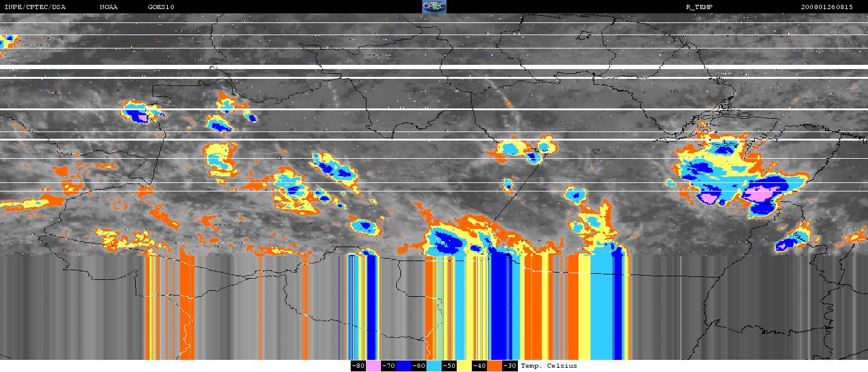Select the orange legend swatch beside -40

(x=494, y=366)
